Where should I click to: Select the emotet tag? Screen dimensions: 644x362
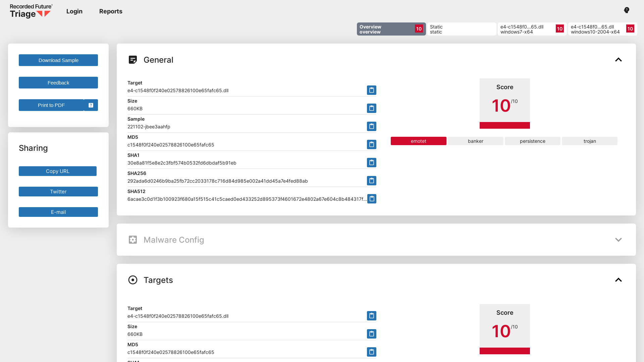click(x=418, y=141)
